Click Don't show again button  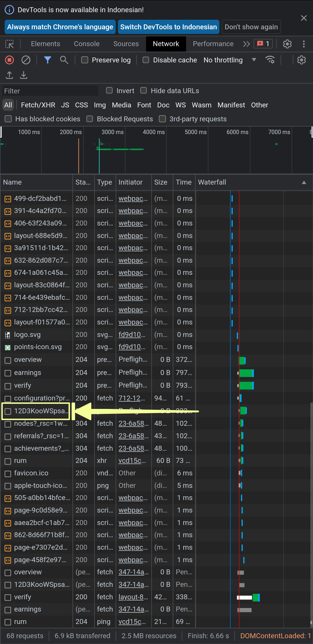click(x=251, y=27)
